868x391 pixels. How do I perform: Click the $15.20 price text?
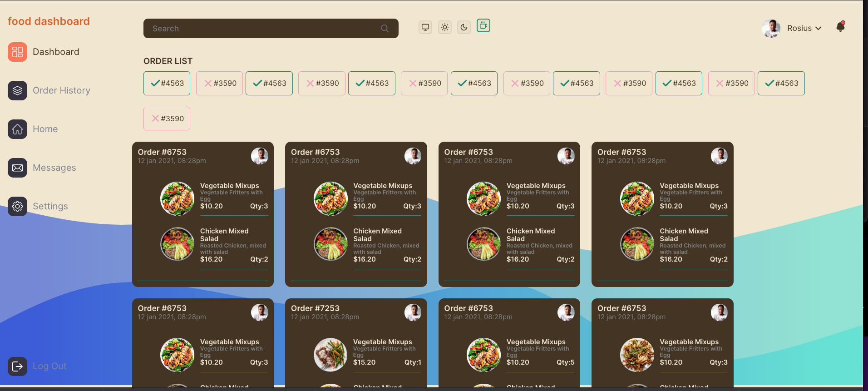(x=365, y=362)
